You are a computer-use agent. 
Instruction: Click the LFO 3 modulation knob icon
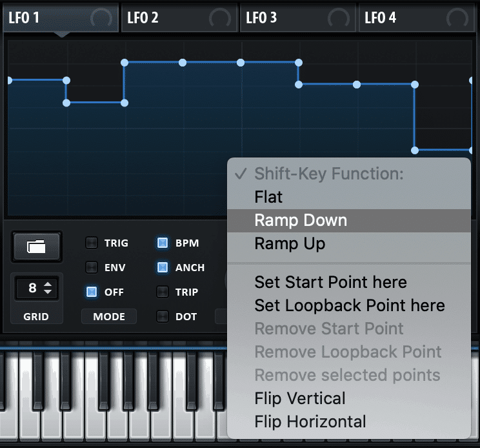(x=339, y=18)
